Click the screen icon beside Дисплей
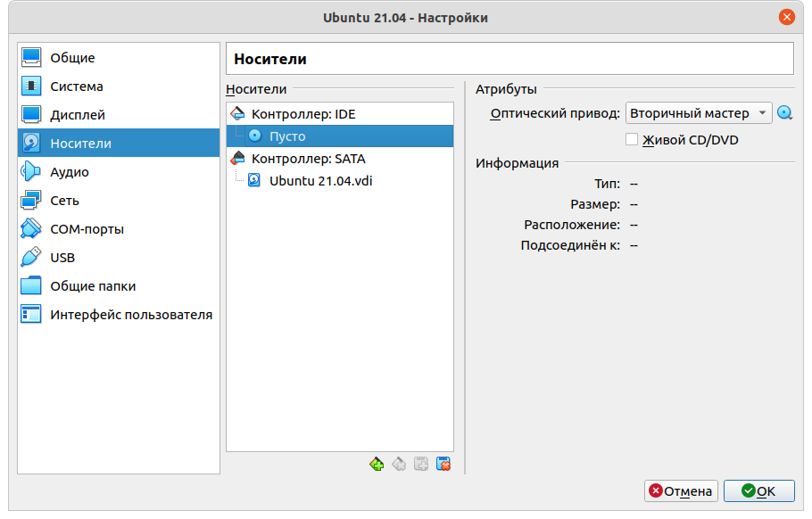The image size is (812, 519). point(31,114)
